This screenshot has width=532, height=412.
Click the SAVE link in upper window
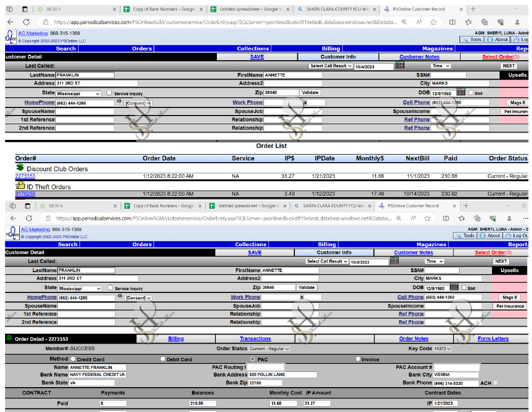pyautogui.click(x=257, y=57)
